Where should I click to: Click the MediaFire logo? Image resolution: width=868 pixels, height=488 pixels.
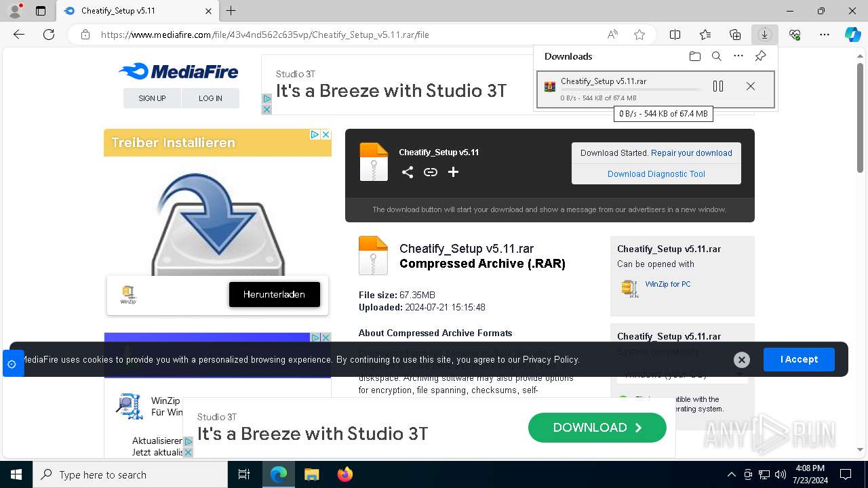coord(178,71)
